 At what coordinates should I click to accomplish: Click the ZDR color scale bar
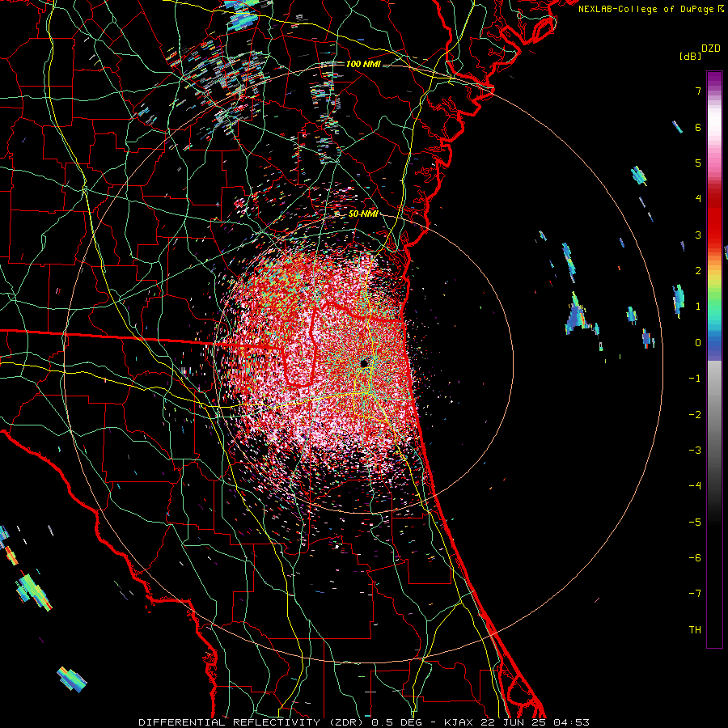pyautogui.click(x=714, y=359)
